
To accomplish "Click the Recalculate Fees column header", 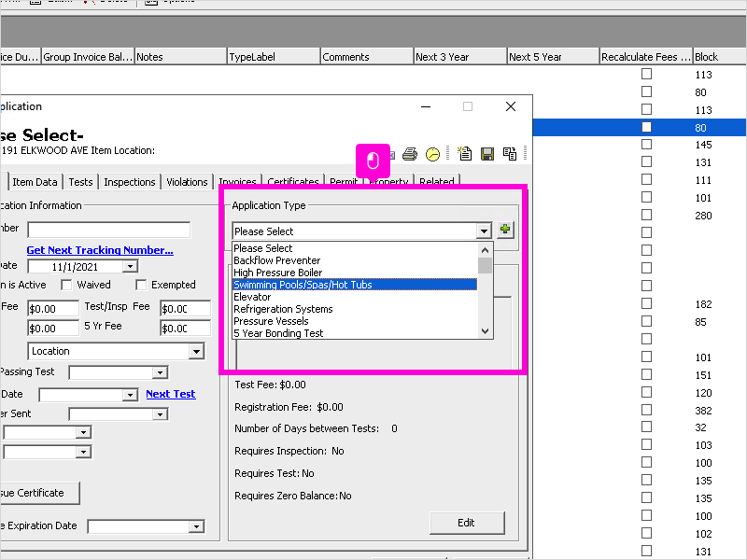I will click(x=646, y=57).
